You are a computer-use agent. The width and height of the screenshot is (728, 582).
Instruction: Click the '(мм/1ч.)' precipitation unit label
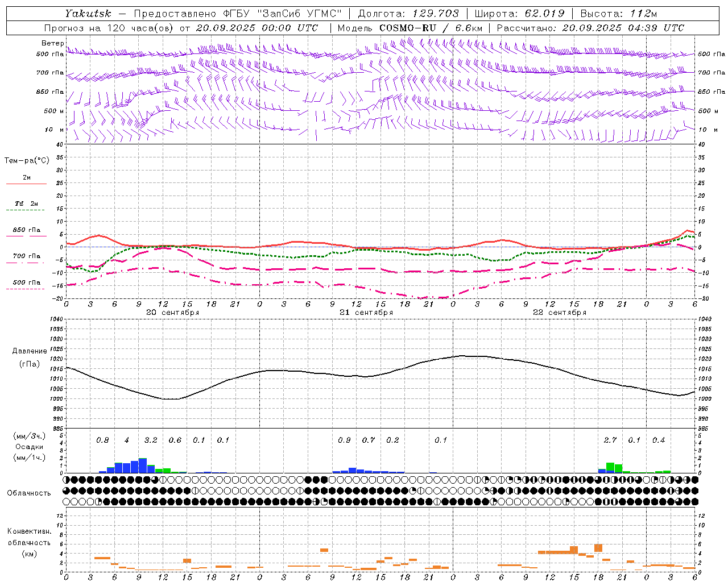(x=30, y=458)
